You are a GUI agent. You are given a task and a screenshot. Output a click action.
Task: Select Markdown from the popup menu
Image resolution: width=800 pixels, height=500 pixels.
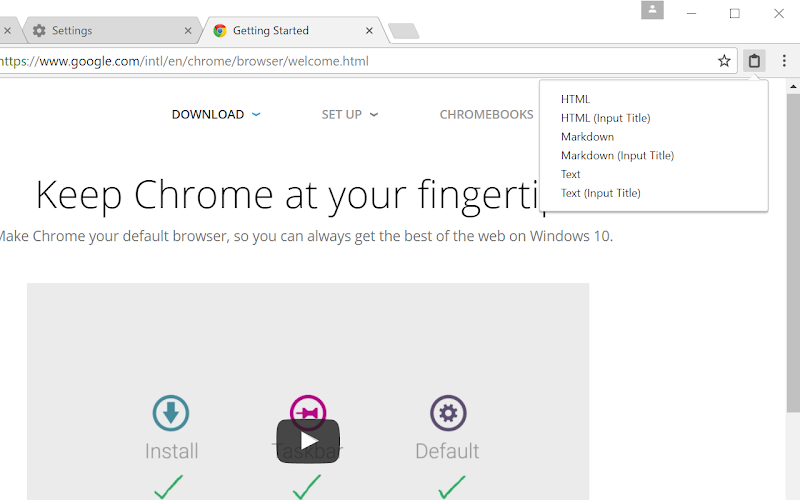(x=587, y=137)
